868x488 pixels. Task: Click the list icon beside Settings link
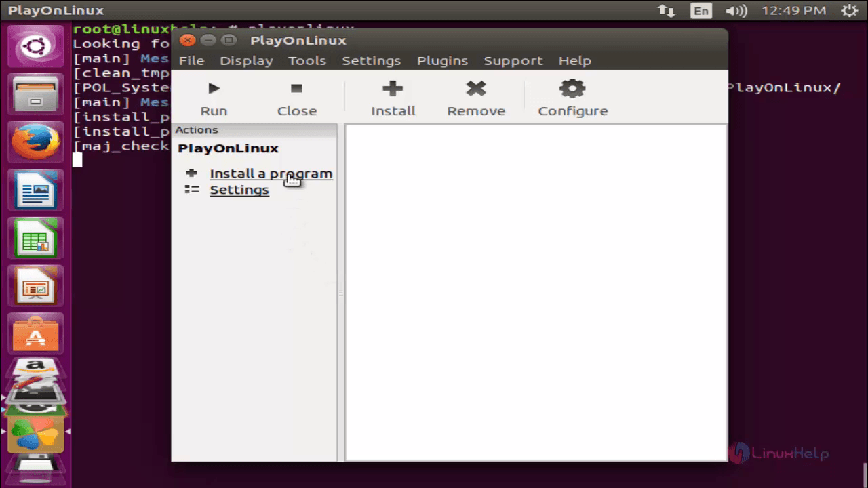tap(192, 190)
